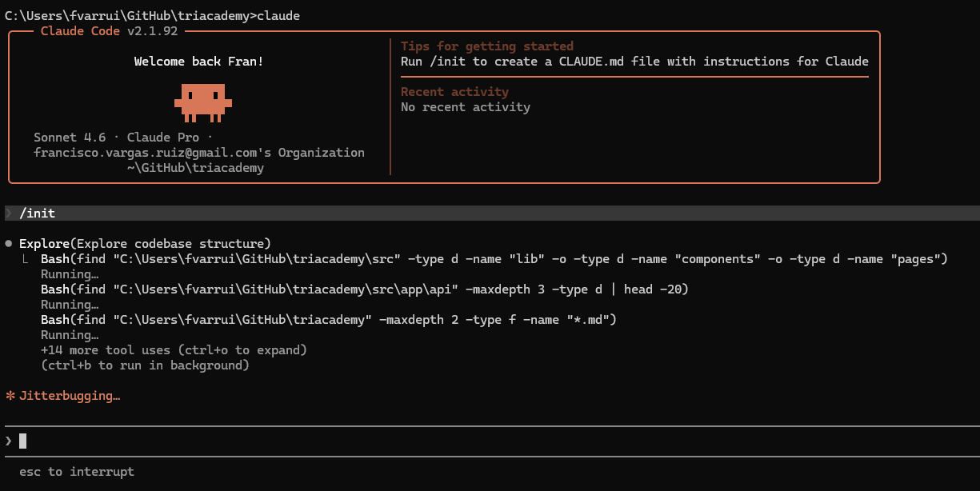
Task: Click the '~\GitHub\triacademy' path in welcome box
Action: (195, 168)
